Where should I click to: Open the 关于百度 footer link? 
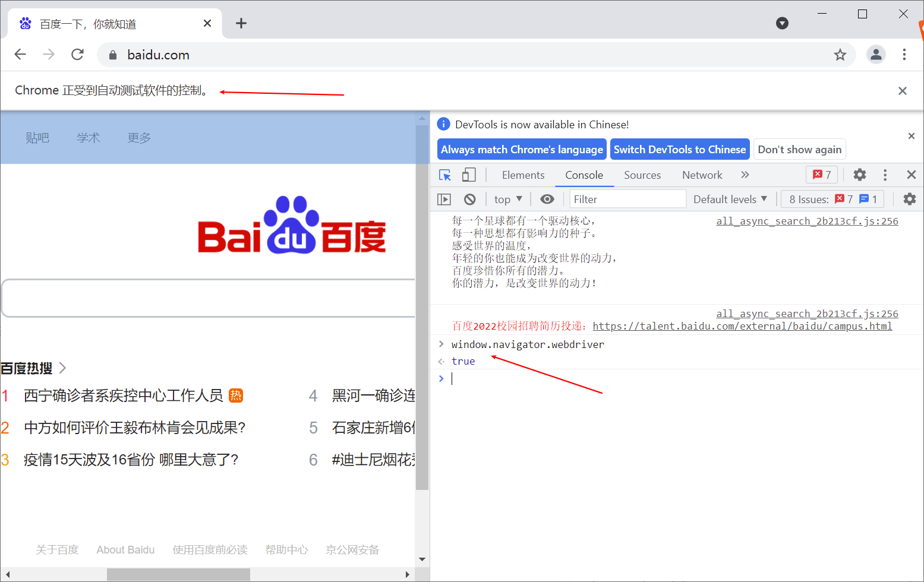tap(57, 550)
